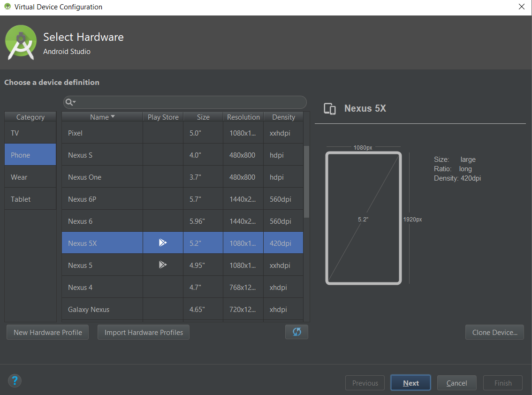Click the Play Store icon on Nexus 5X row
The width and height of the screenshot is (532, 395).
point(163,242)
